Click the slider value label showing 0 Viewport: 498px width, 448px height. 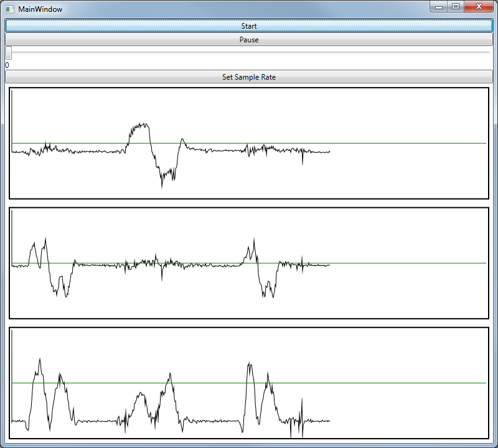pyautogui.click(x=7, y=65)
